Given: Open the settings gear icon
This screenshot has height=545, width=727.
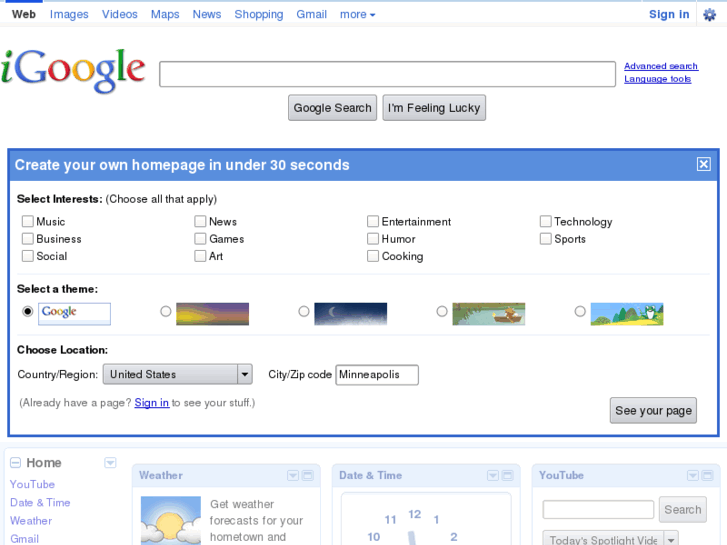Looking at the screenshot, I should click(x=709, y=15).
